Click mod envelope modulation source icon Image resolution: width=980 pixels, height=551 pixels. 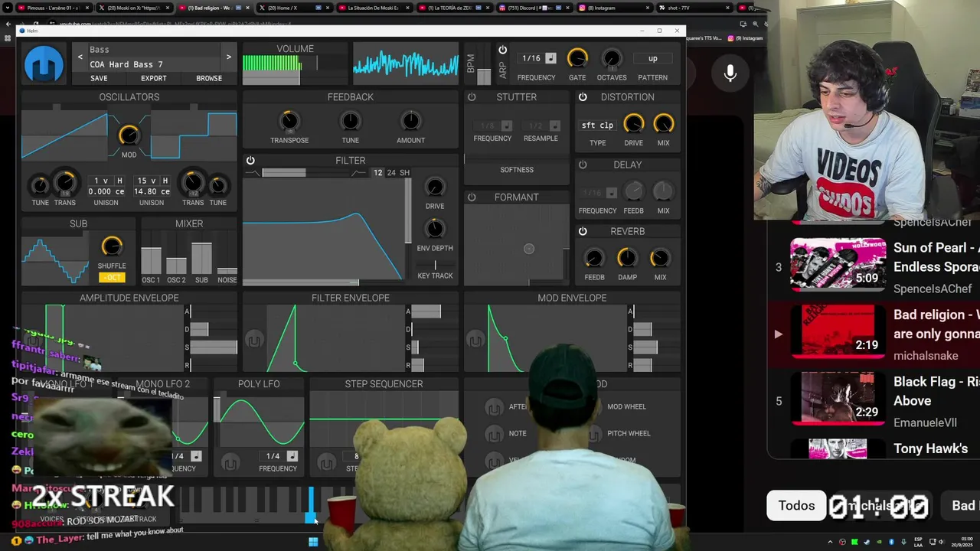pos(475,339)
